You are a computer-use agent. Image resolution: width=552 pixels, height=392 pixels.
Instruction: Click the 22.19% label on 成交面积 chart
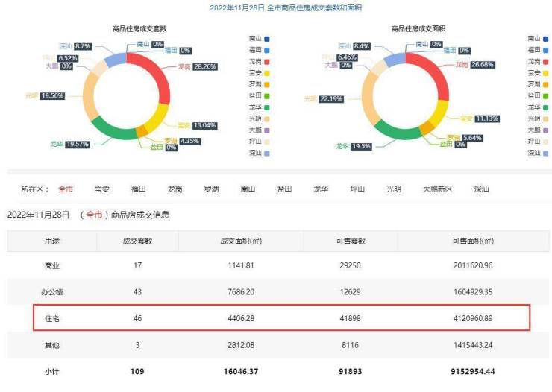(x=333, y=98)
